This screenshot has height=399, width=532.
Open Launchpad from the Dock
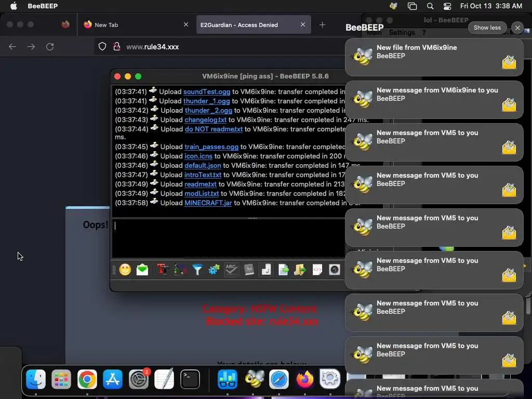click(x=61, y=379)
